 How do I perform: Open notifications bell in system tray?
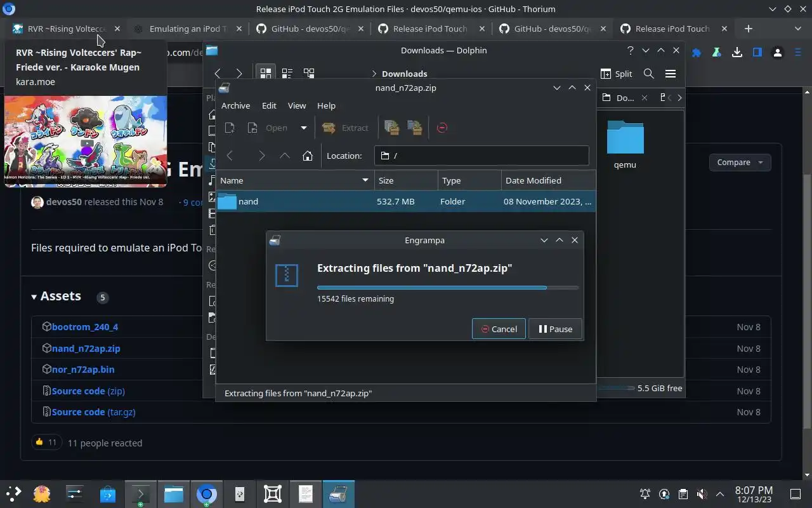(645, 494)
